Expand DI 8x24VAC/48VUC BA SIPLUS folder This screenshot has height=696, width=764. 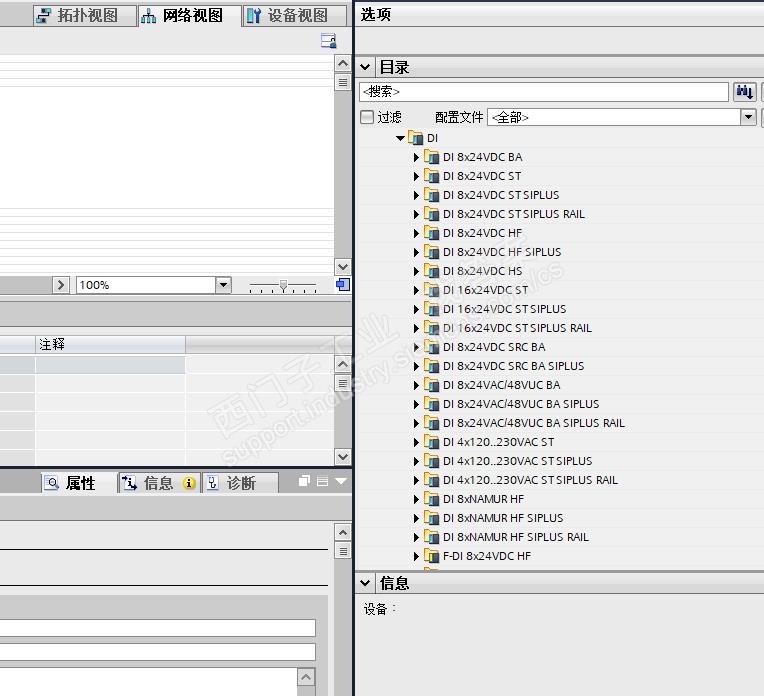point(416,404)
